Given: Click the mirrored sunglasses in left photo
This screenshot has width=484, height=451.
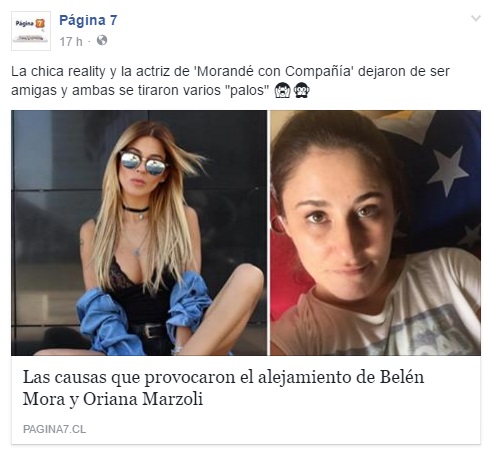Looking at the screenshot, I should pyautogui.click(x=143, y=162).
